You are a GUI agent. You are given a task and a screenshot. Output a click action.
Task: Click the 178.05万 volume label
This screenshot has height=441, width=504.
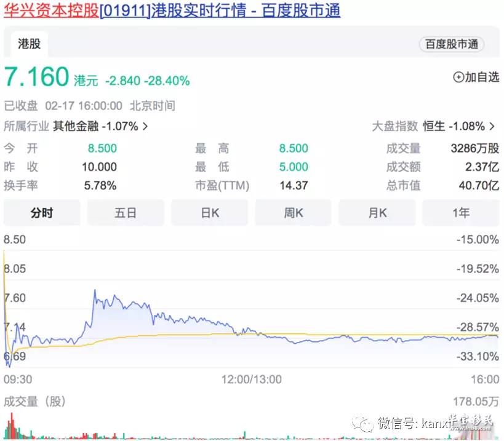476,402
